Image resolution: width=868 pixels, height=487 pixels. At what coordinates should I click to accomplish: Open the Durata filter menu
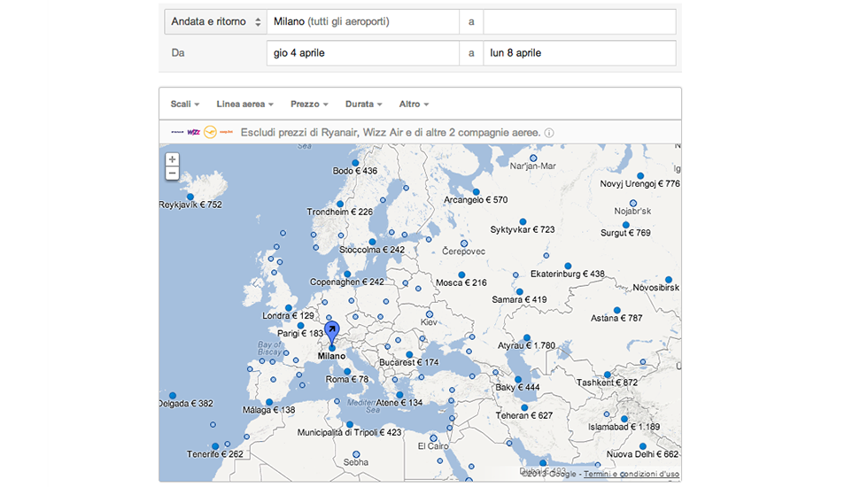[363, 104]
